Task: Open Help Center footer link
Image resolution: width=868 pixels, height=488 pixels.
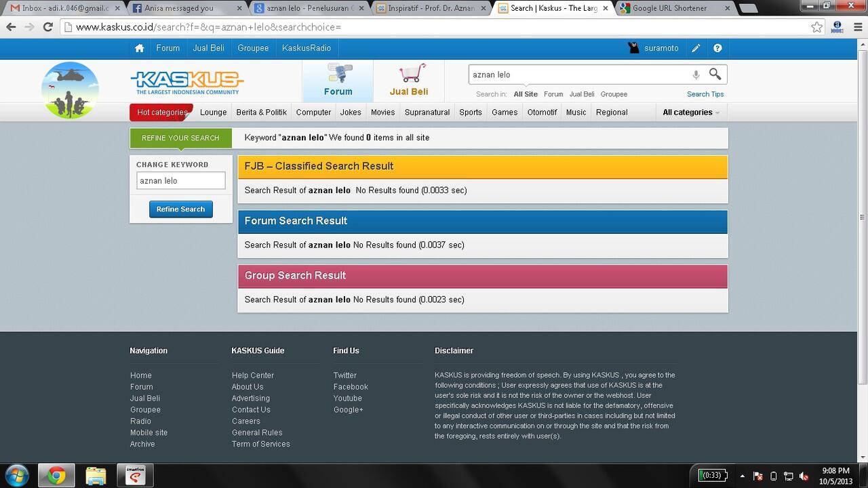Action: pos(253,375)
